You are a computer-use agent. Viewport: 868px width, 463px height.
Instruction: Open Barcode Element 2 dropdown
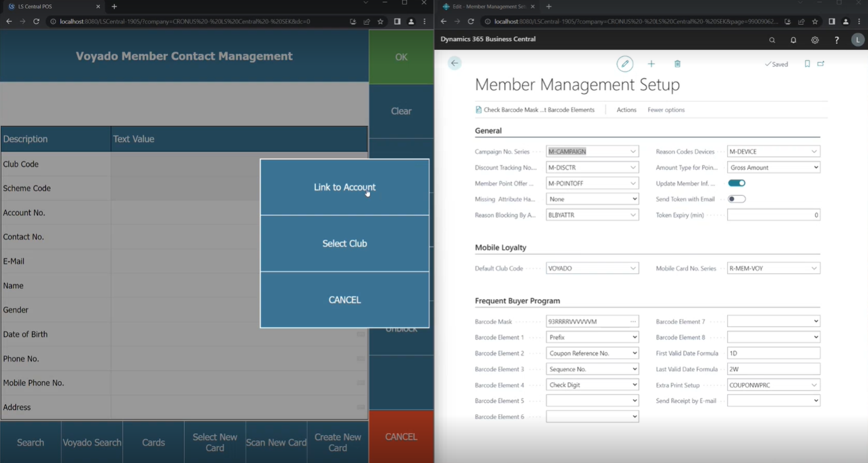point(592,353)
